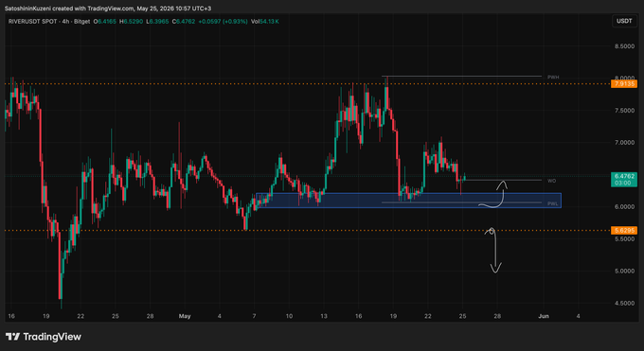This screenshot has height=351, width=644.
Task: Click 5.0000 on the price axis
Action: click(x=624, y=271)
